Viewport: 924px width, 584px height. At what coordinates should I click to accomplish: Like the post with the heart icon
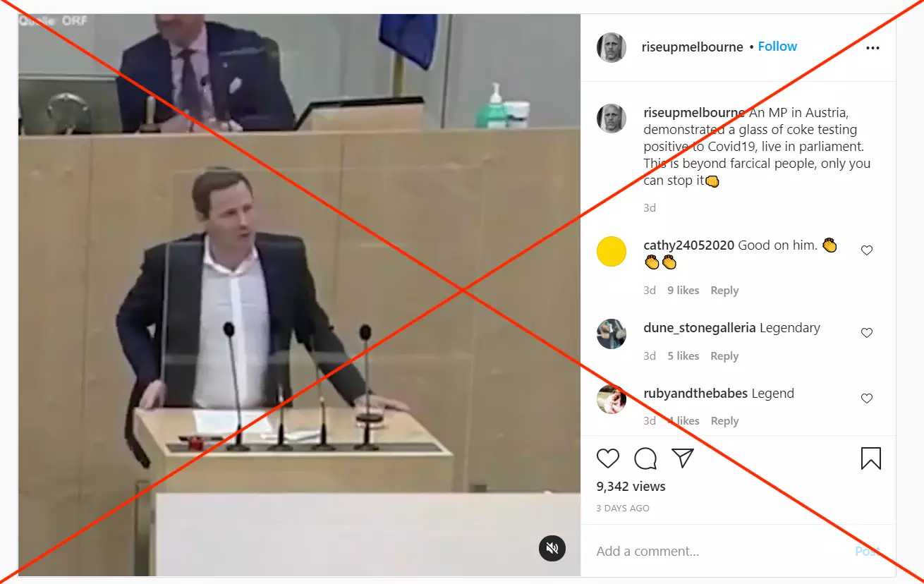tap(608, 458)
